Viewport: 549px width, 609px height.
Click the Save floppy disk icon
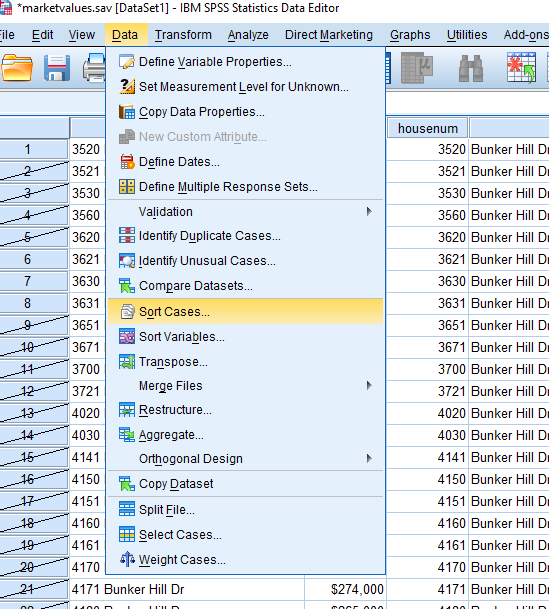coord(57,68)
